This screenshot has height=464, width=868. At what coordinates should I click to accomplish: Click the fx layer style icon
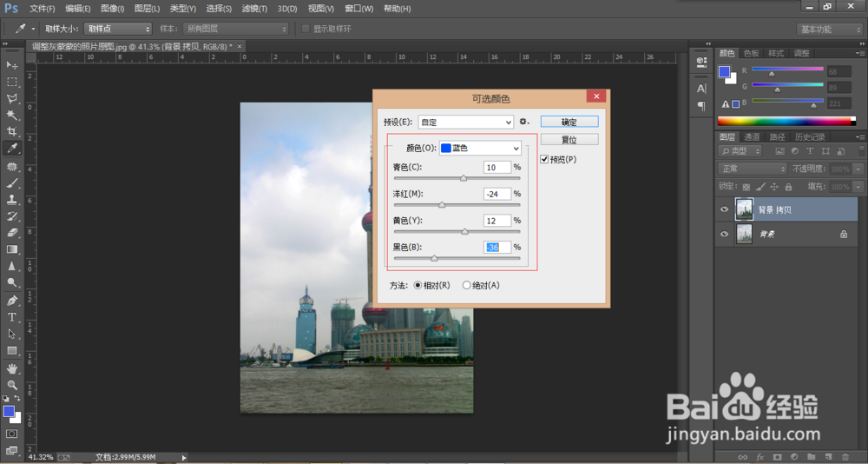(760, 457)
